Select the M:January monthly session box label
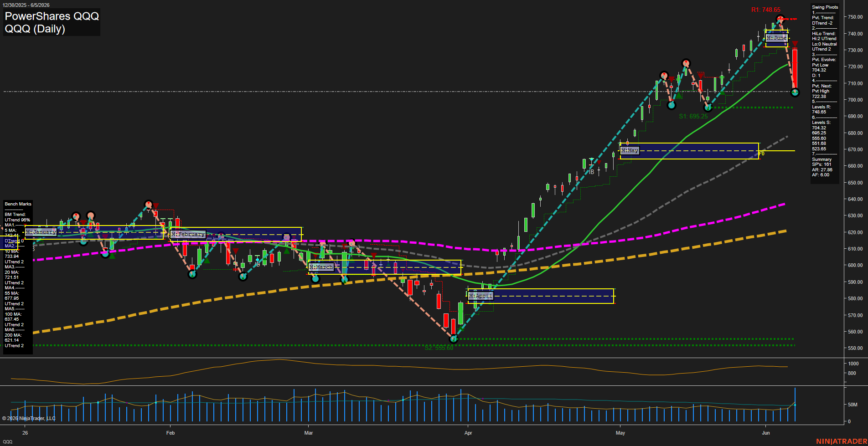 (41, 232)
